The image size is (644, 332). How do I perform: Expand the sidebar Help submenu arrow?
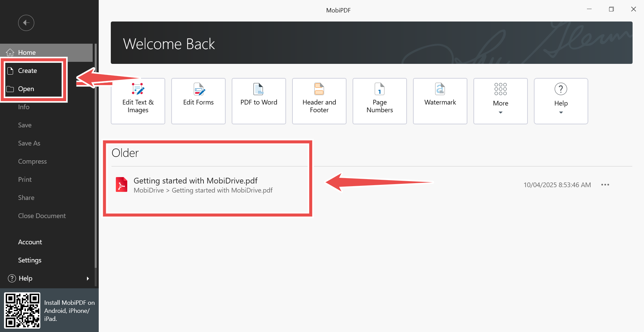pyautogui.click(x=88, y=279)
